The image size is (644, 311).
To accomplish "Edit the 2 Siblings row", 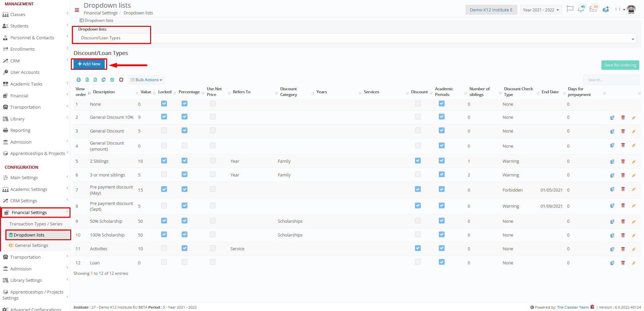I will (x=634, y=162).
